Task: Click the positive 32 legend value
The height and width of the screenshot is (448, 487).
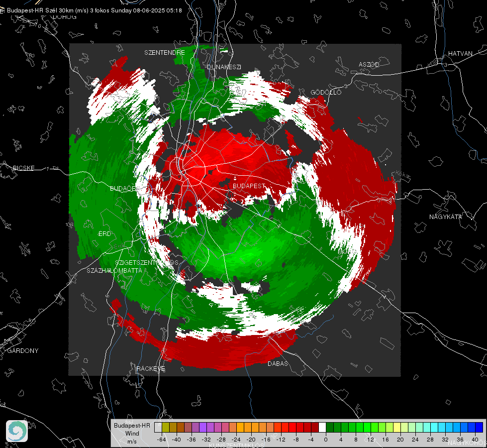Action: [445, 440]
